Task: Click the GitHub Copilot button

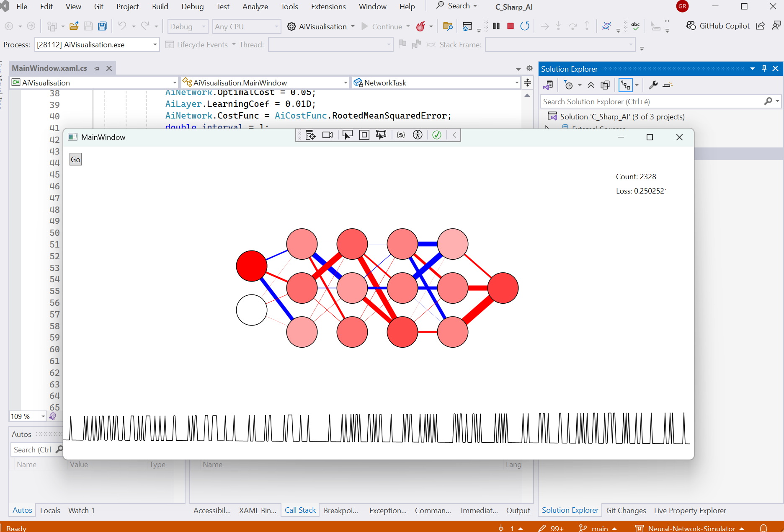Action: (x=718, y=26)
